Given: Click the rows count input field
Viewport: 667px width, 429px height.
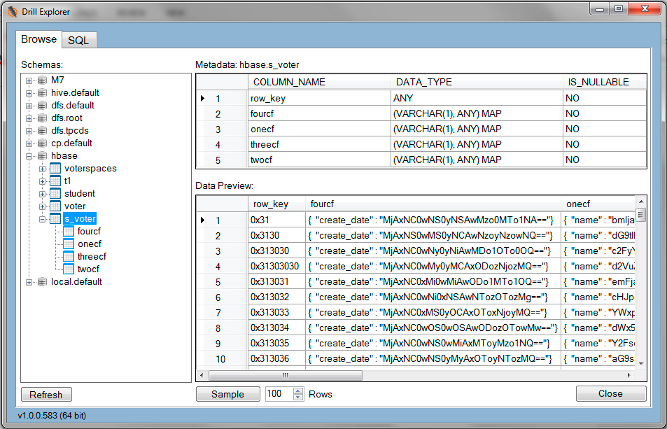Looking at the screenshot, I should pos(277,394).
